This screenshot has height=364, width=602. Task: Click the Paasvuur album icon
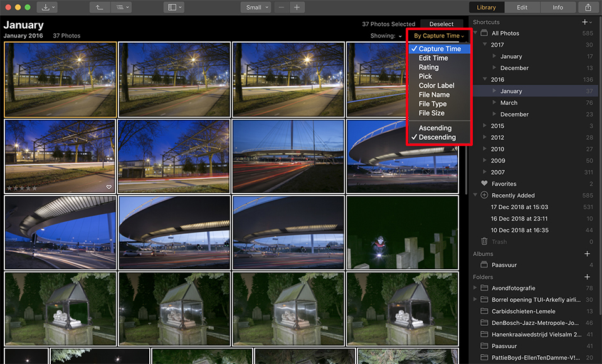(484, 264)
